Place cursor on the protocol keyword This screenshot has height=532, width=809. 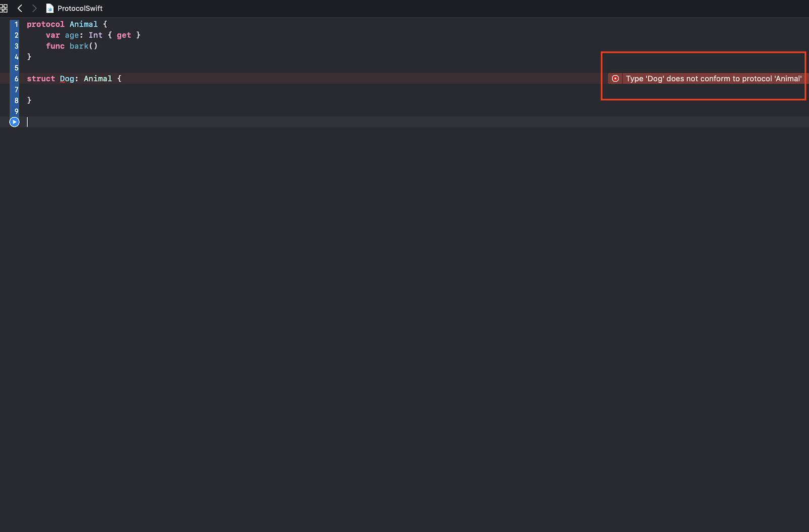[x=46, y=24]
